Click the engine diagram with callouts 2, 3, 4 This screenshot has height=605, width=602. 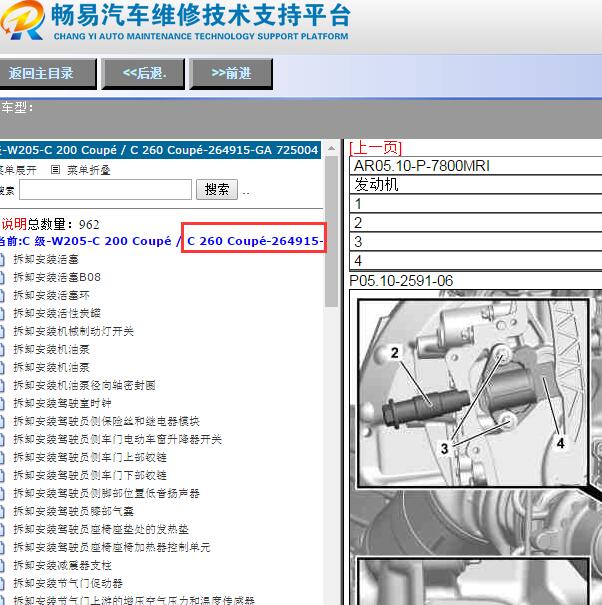point(473,393)
